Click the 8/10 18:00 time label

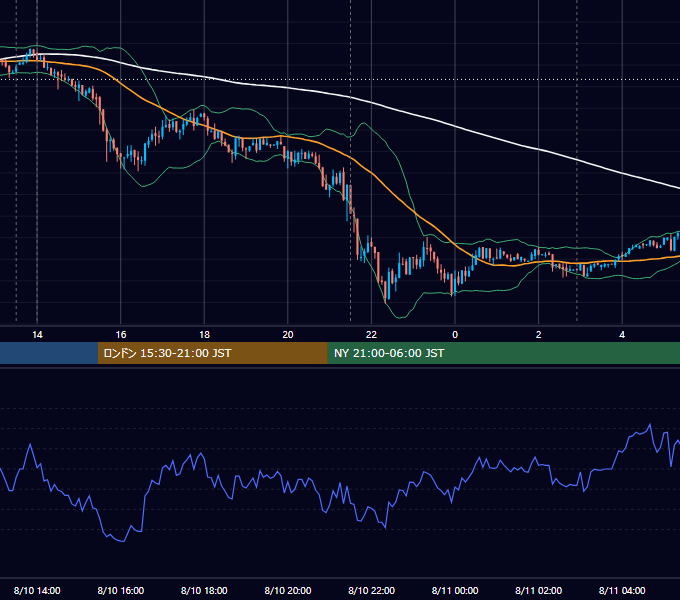click(204, 590)
